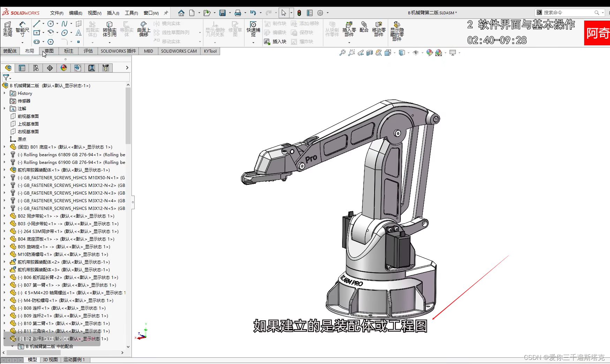Viewport: 610px width, 364px height.
Task: Click the Rebuild traffic light icon
Action: tap(299, 13)
